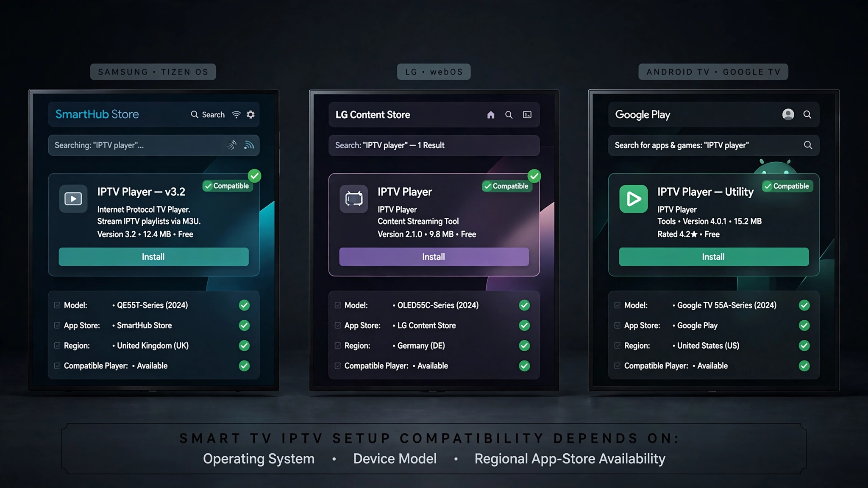The image size is (868, 488).
Task: Click Compatible badge on Google Play app card
Action: [x=787, y=186]
